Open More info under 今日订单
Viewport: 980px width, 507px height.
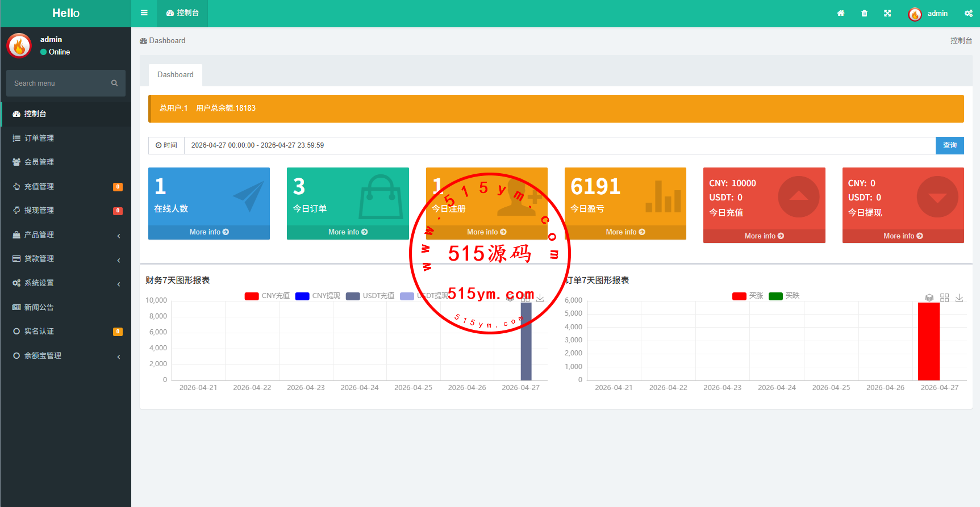click(x=348, y=232)
